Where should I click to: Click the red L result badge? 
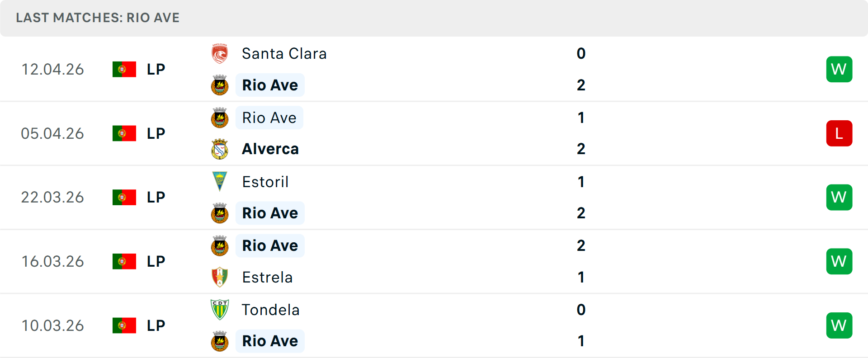tap(839, 133)
